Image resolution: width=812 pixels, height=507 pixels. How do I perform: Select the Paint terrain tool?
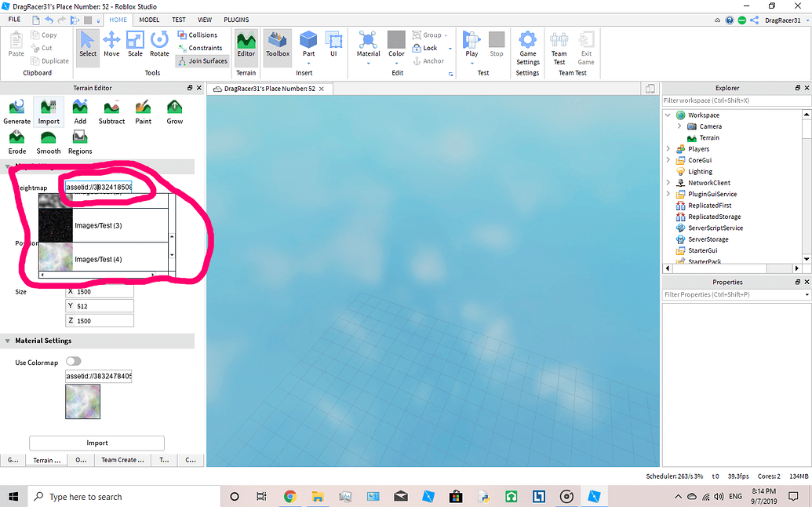pyautogui.click(x=143, y=112)
